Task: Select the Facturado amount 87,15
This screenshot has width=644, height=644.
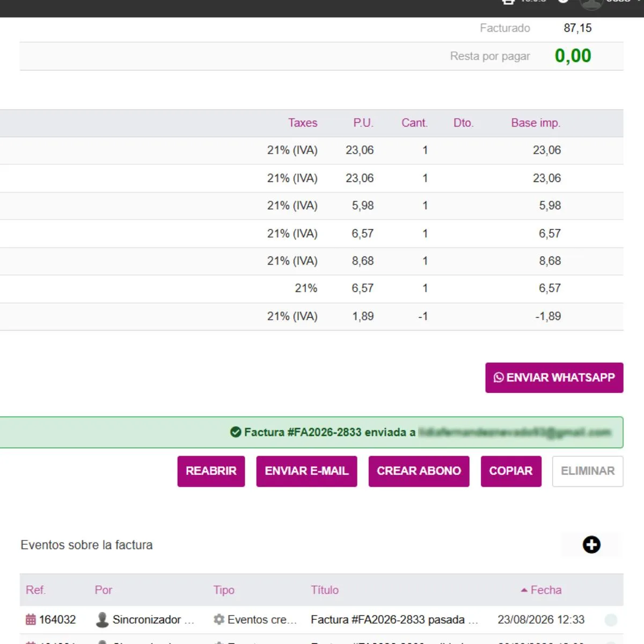Action: click(577, 28)
